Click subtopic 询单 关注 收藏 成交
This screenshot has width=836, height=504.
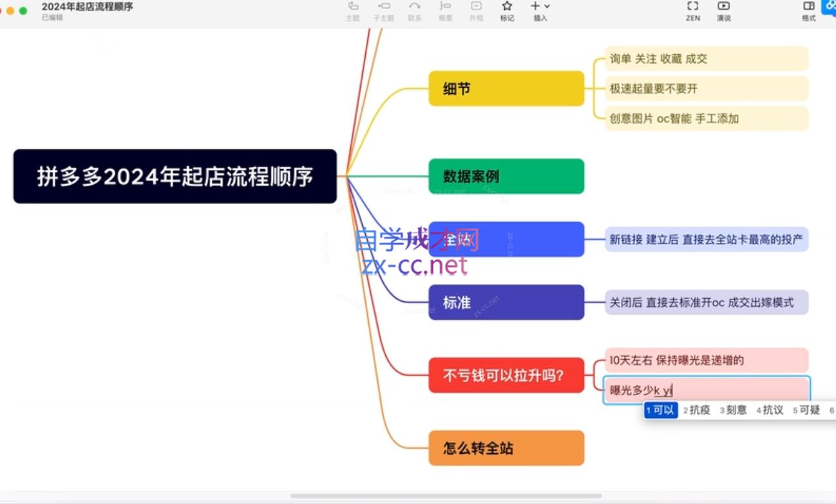[x=707, y=59]
